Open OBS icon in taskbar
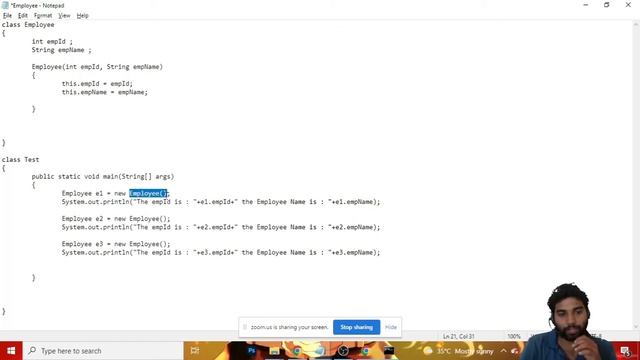 [343, 351]
